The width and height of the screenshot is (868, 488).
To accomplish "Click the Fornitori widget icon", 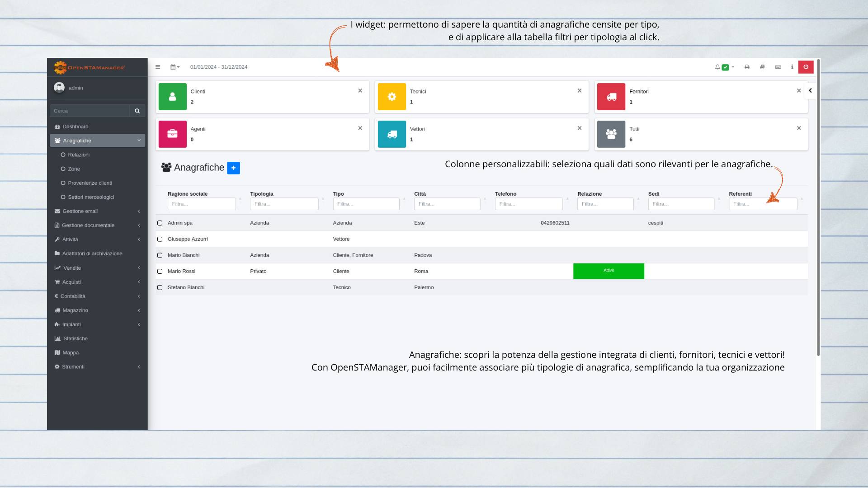I will (610, 97).
